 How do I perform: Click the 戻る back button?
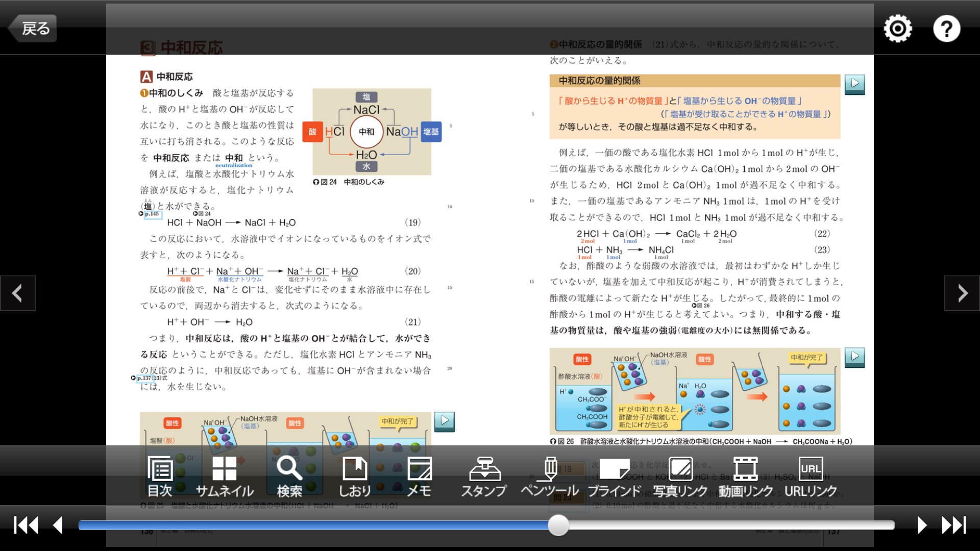point(33,28)
